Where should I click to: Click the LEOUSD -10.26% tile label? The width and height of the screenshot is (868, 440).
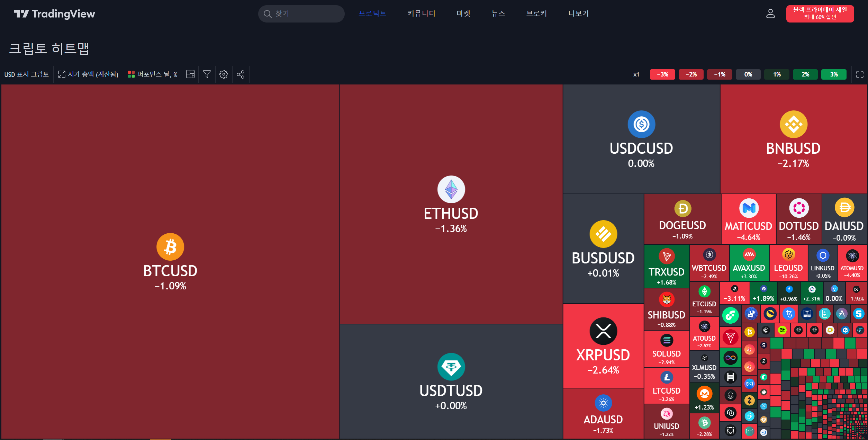pyautogui.click(x=788, y=268)
